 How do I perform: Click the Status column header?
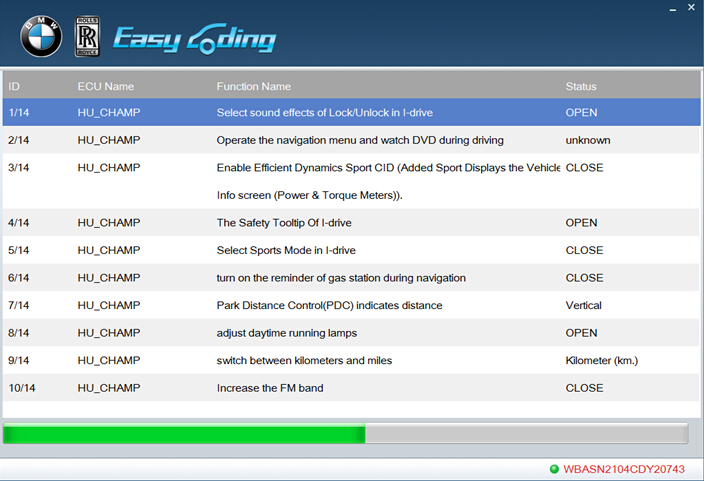tap(581, 86)
